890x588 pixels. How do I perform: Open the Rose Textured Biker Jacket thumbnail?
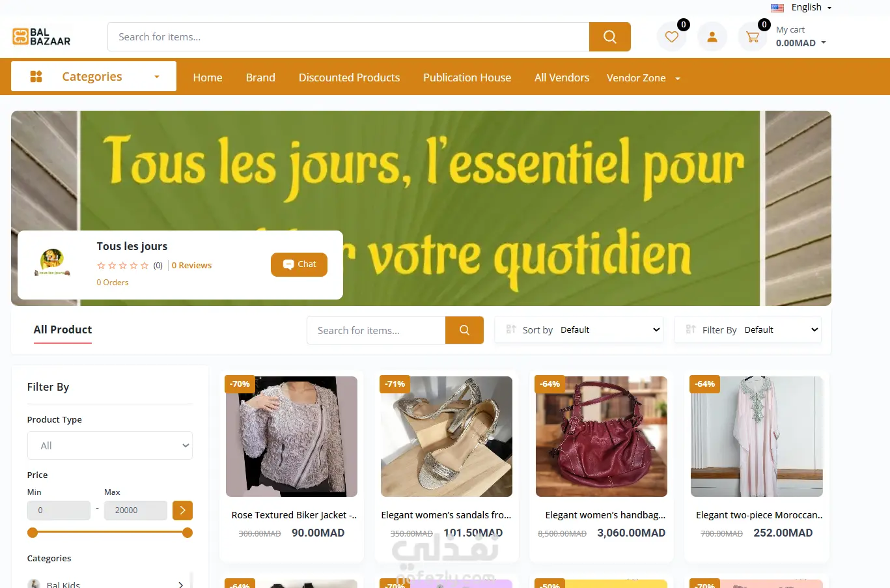292,436
